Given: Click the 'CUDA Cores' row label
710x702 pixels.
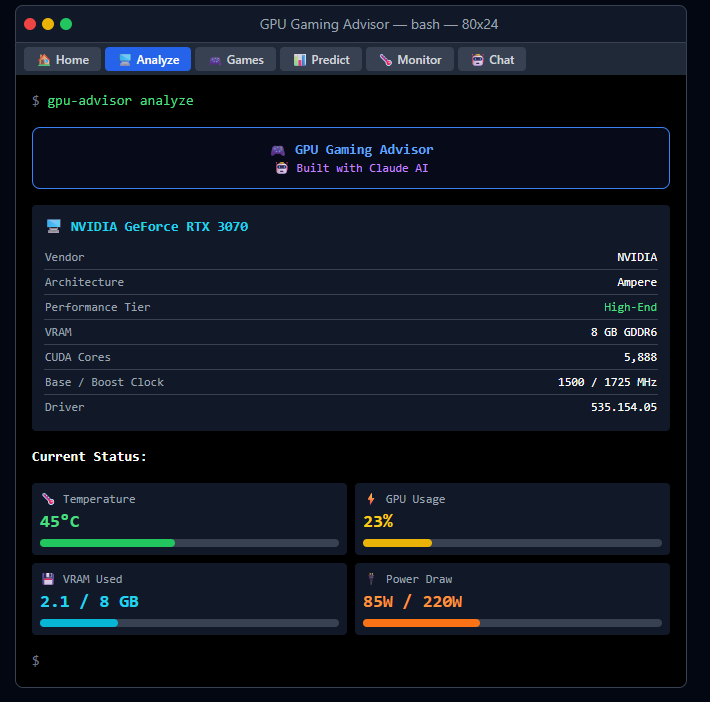Looking at the screenshot, I should [x=77, y=357].
